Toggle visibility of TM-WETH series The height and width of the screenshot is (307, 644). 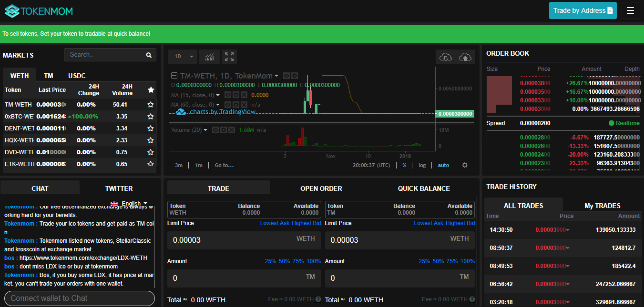(x=286, y=76)
